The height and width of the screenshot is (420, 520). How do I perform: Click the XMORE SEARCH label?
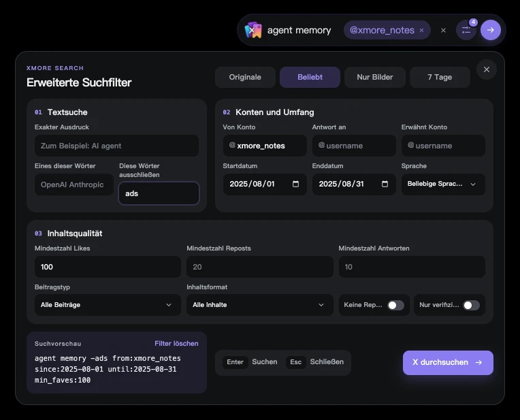pyautogui.click(x=55, y=68)
